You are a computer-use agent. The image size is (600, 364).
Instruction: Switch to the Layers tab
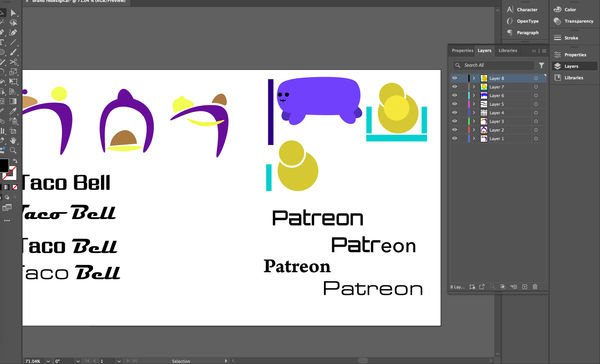point(484,51)
